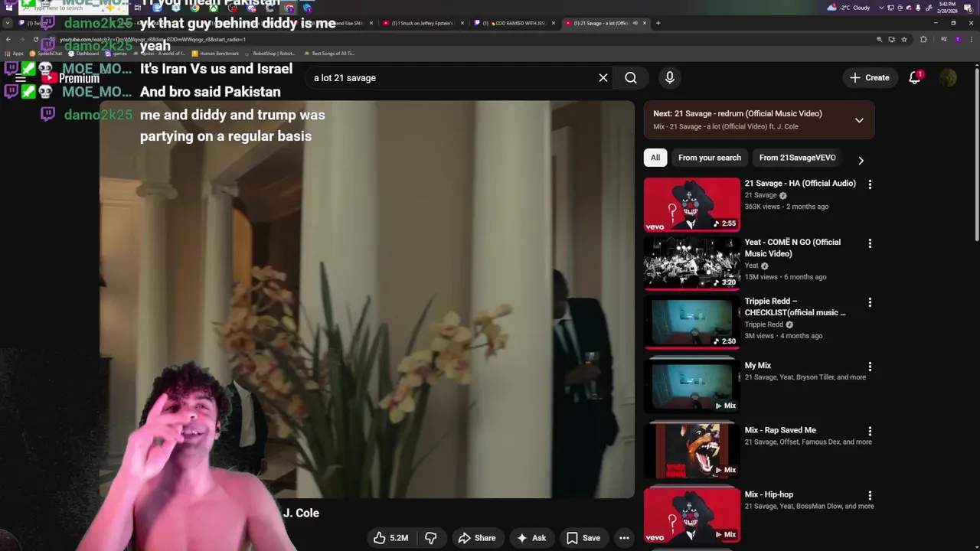
Task: Click the browser reload button
Action: (35, 39)
